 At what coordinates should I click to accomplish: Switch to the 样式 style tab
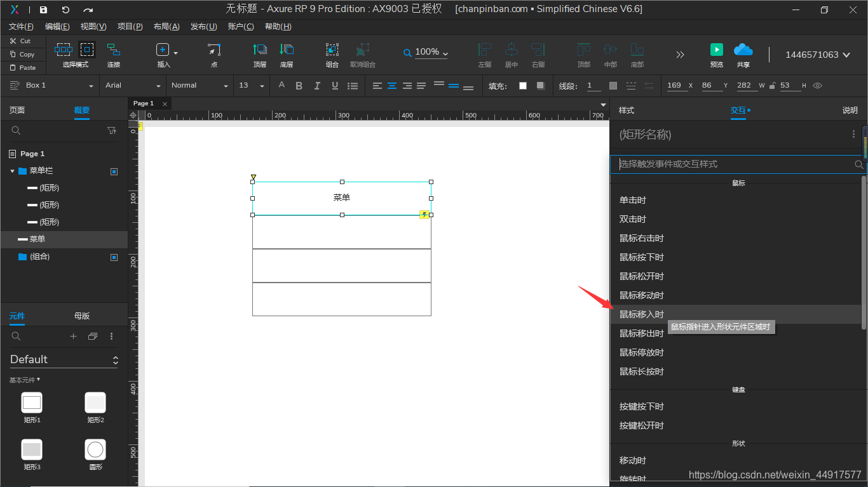click(627, 110)
